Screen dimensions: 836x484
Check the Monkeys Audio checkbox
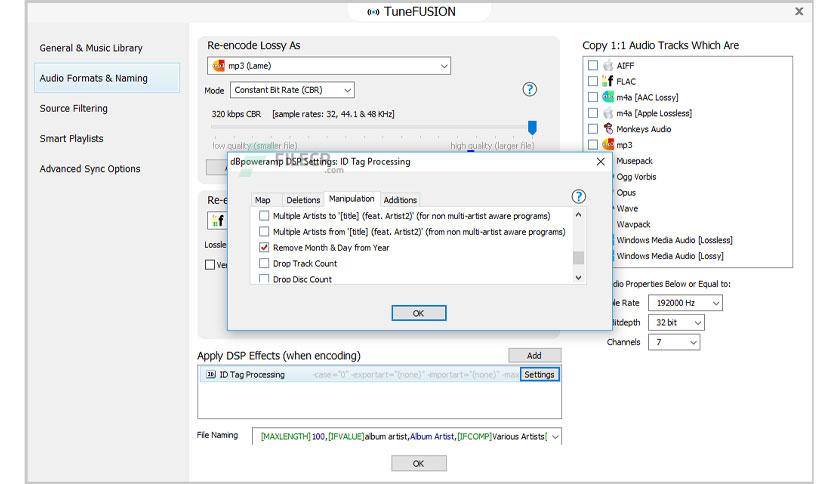(x=593, y=128)
